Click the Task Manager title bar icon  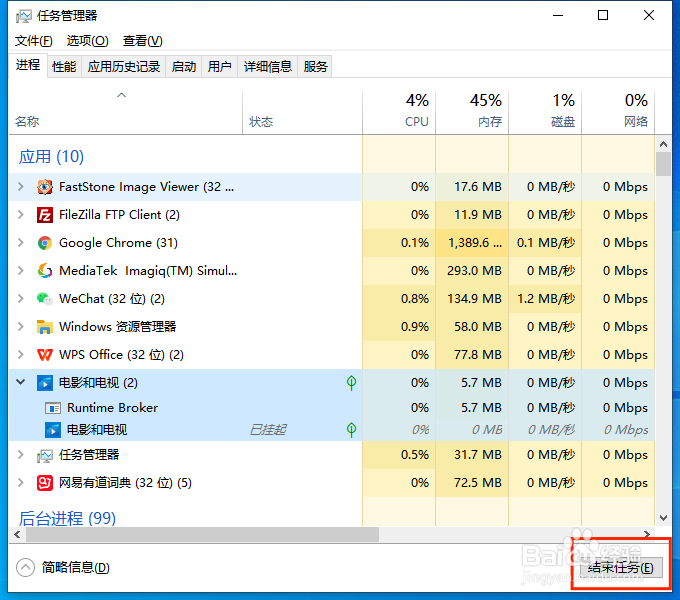pyautogui.click(x=23, y=16)
